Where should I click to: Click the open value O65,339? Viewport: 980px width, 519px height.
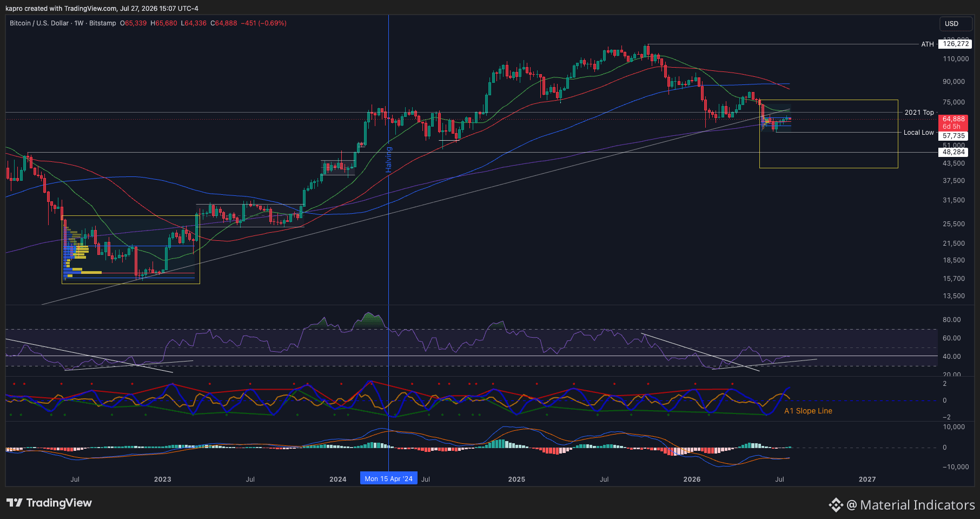(134, 23)
